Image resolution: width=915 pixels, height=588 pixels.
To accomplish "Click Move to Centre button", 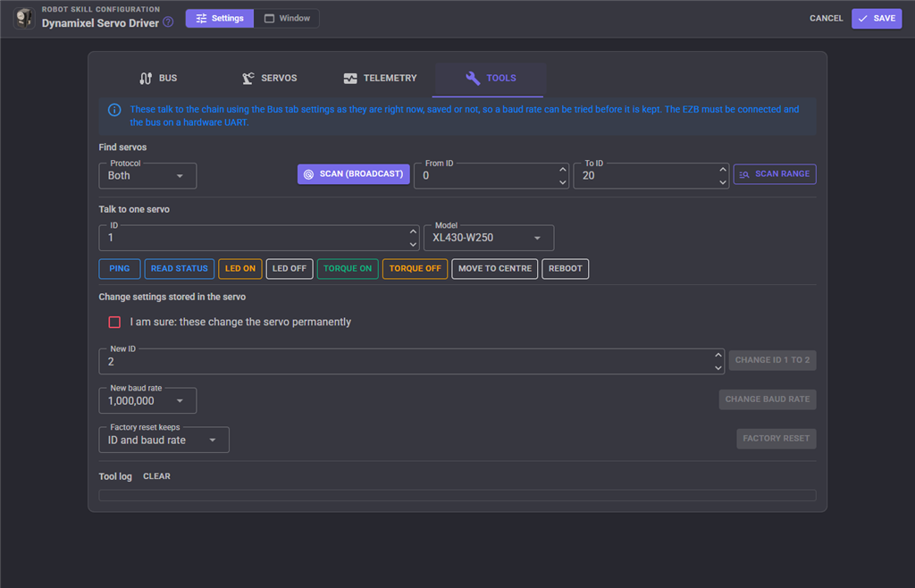I will pyautogui.click(x=495, y=269).
